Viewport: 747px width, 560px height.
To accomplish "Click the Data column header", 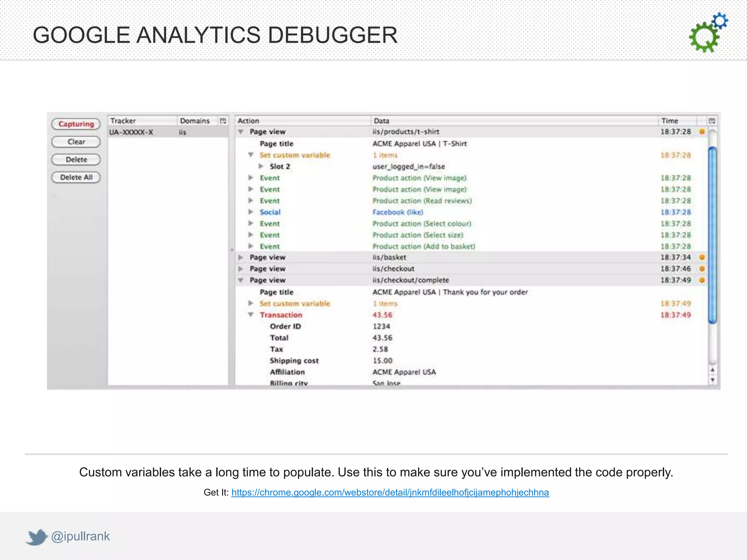I will click(514, 121).
